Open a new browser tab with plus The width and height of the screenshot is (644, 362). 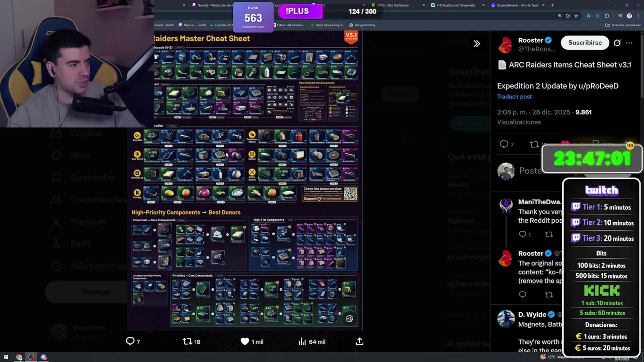pyautogui.click(x=552, y=5)
